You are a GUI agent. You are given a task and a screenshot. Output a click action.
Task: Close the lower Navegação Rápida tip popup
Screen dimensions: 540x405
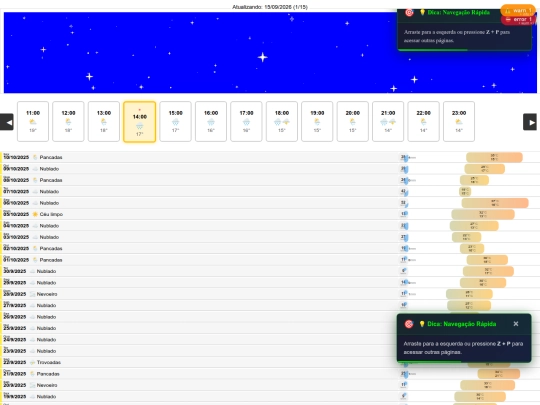pos(516,324)
